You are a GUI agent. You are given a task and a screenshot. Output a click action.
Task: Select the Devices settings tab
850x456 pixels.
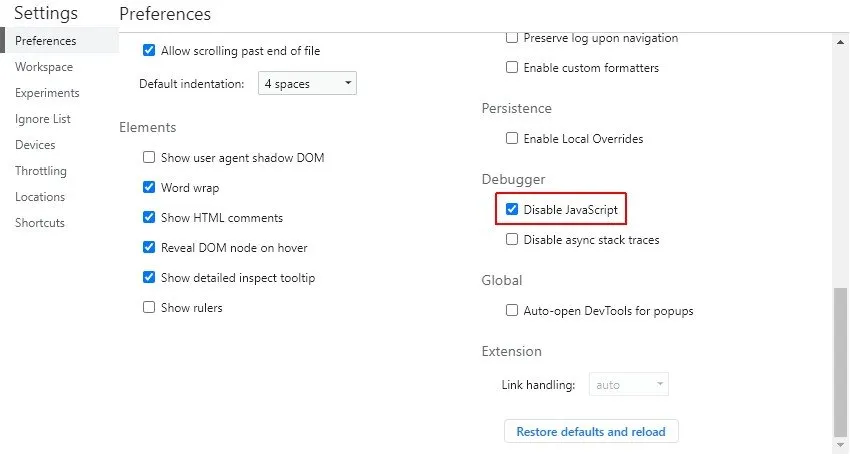(x=35, y=145)
